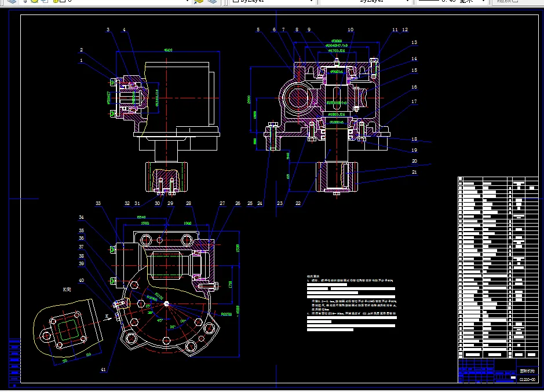Select part balloon number 2
The height and width of the screenshot is (392, 544).
click(81, 50)
